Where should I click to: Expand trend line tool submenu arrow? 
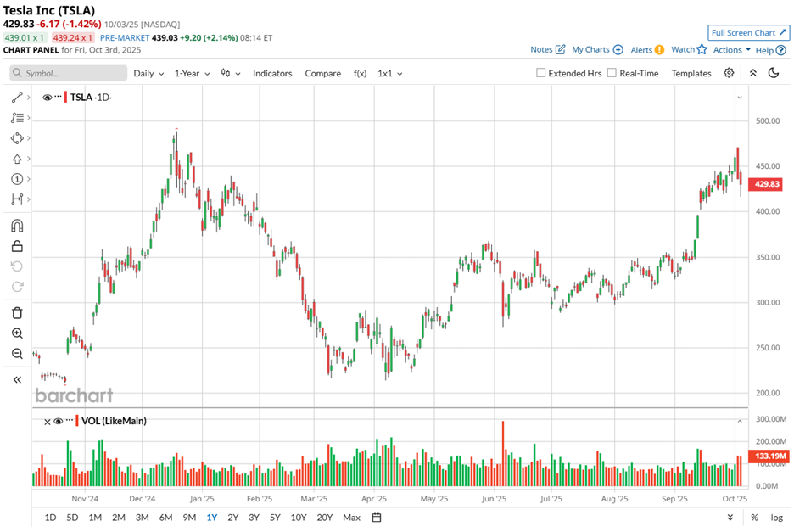28,98
